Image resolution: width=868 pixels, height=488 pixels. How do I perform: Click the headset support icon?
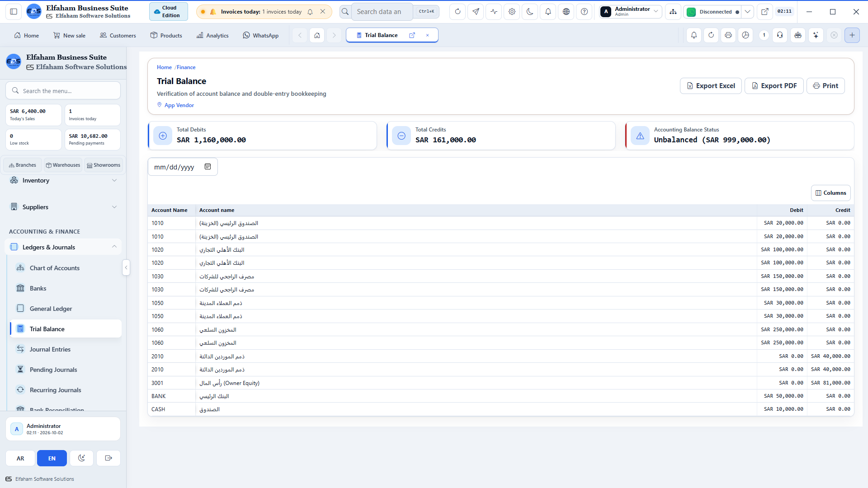(780, 35)
